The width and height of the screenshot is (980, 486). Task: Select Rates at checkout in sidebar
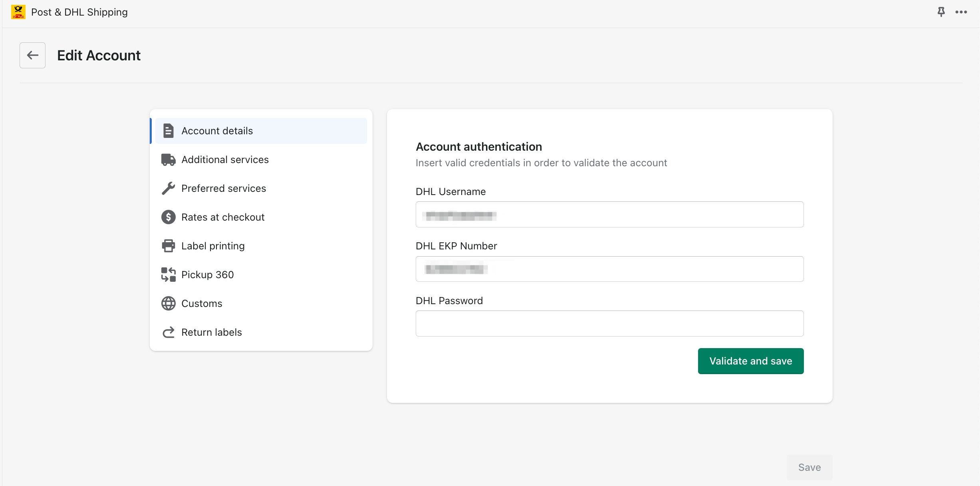(x=261, y=217)
